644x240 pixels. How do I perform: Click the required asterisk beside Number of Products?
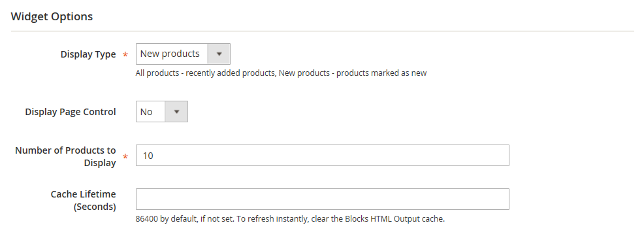pos(125,156)
